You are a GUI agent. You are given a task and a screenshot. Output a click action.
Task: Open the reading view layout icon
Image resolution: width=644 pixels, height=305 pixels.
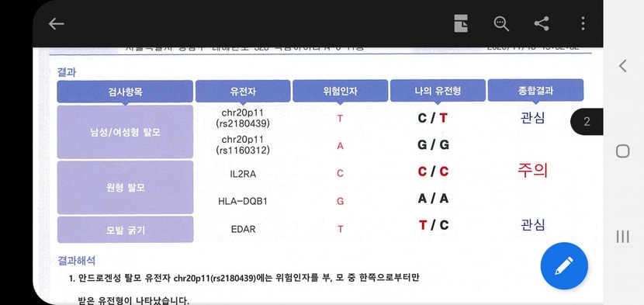coord(461,23)
